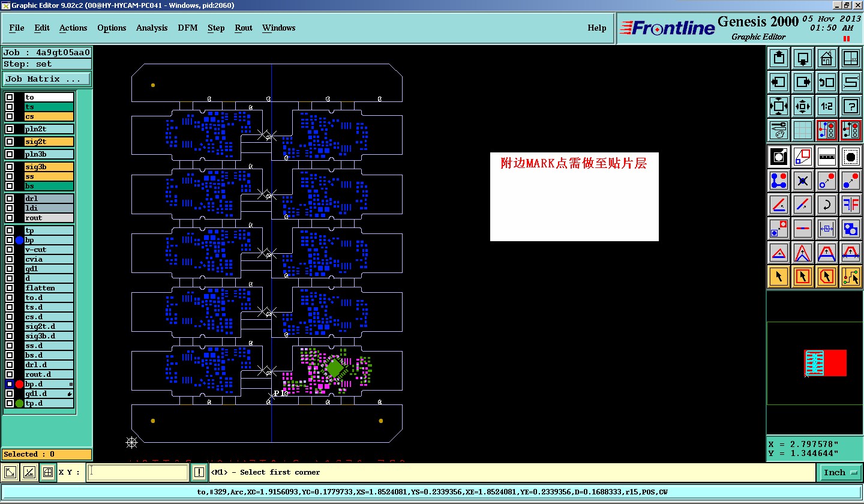Toggle the checkbox for layer 'bp.d'

(x=10, y=384)
